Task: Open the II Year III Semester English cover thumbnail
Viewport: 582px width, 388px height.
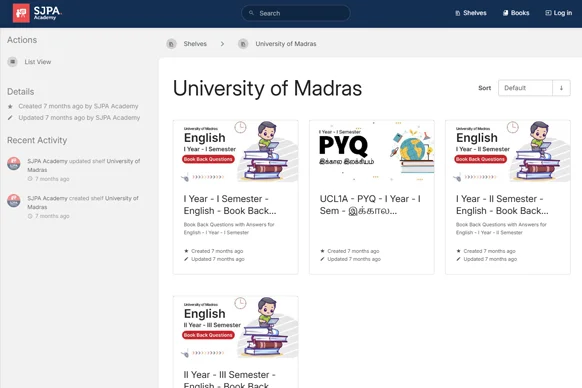Action: [x=236, y=327]
